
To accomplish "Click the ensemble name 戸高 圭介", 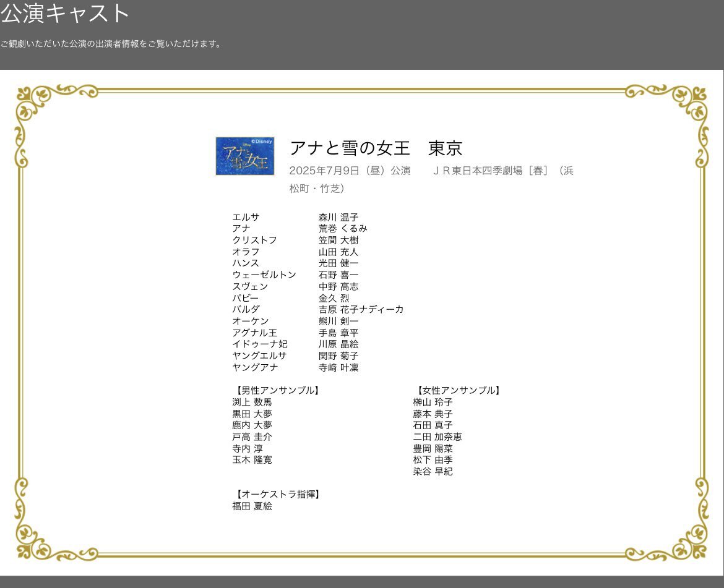I will click(x=252, y=437).
